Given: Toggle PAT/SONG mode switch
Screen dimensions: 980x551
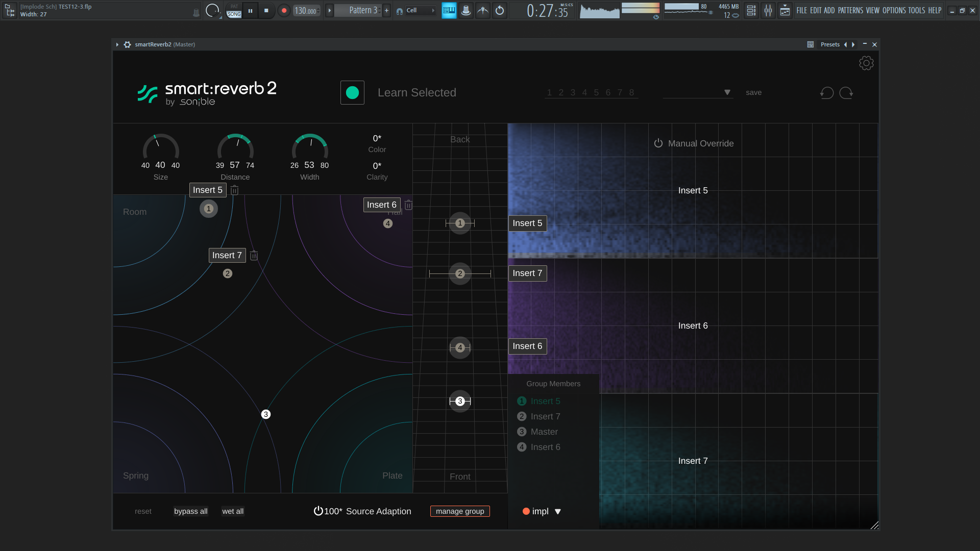Looking at the screenshot, I should click(234, 10).
